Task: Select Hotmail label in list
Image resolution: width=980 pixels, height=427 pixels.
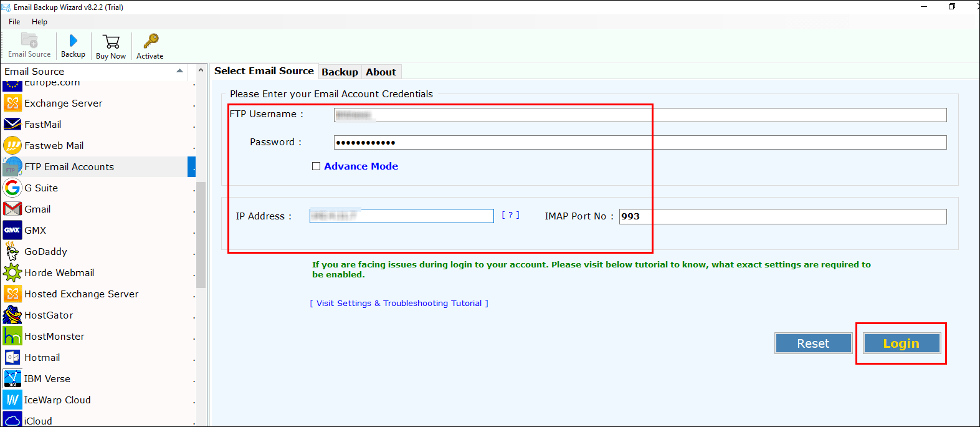Action: tap(42, 358)
